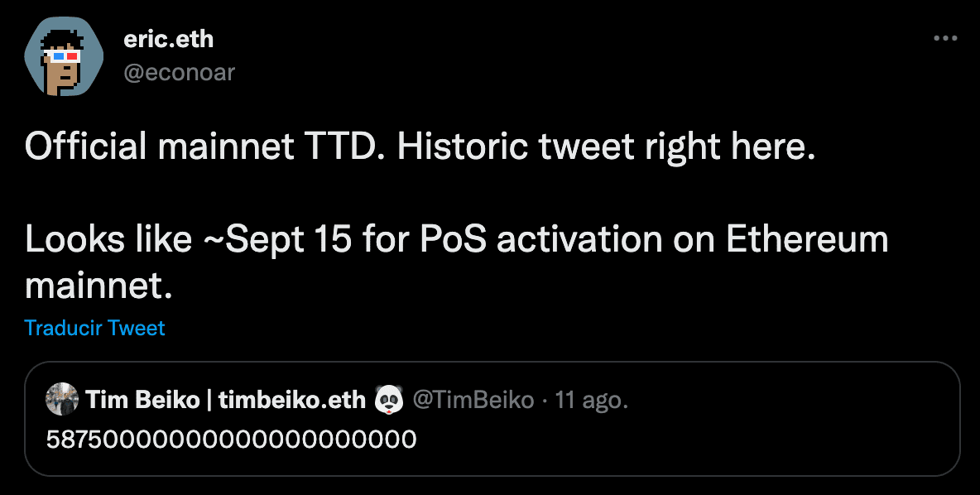Open the quoted tweet's 11 ago. timestamp
The image size is (980, 495).
coord(591,401)
